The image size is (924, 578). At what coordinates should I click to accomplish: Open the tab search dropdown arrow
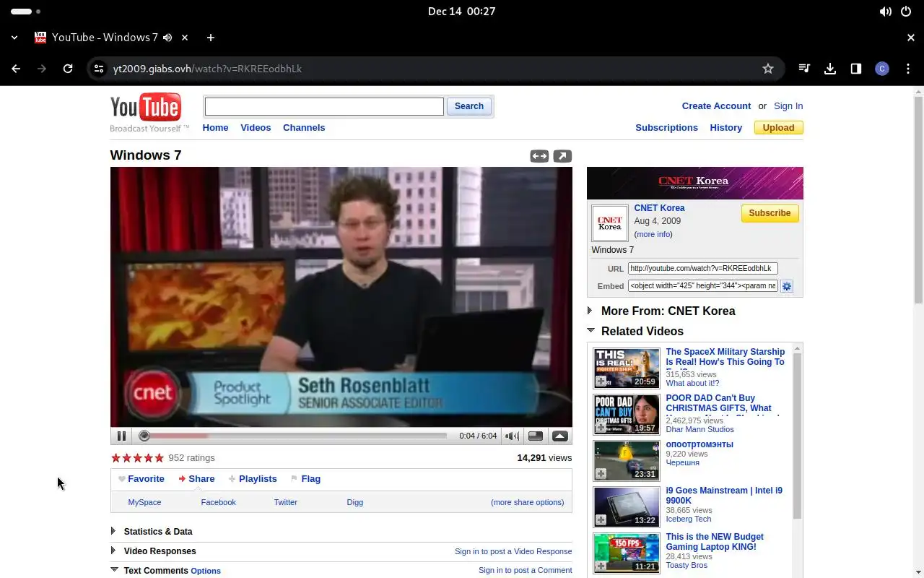point(14,38)
